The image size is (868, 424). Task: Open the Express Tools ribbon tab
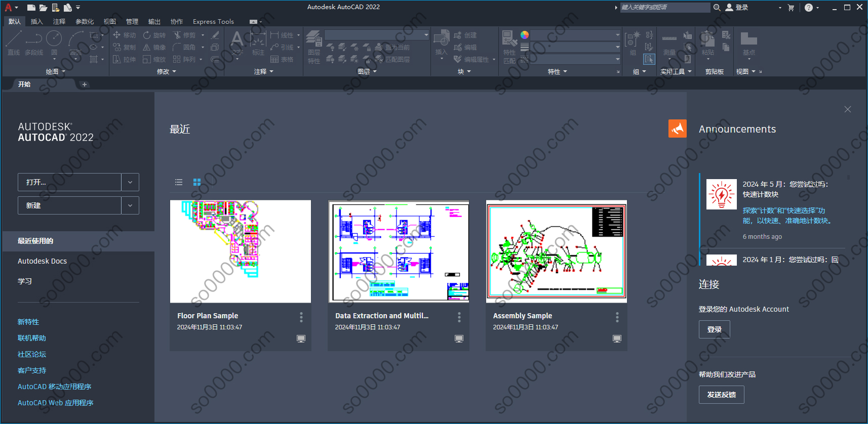(x=213, y=21)
